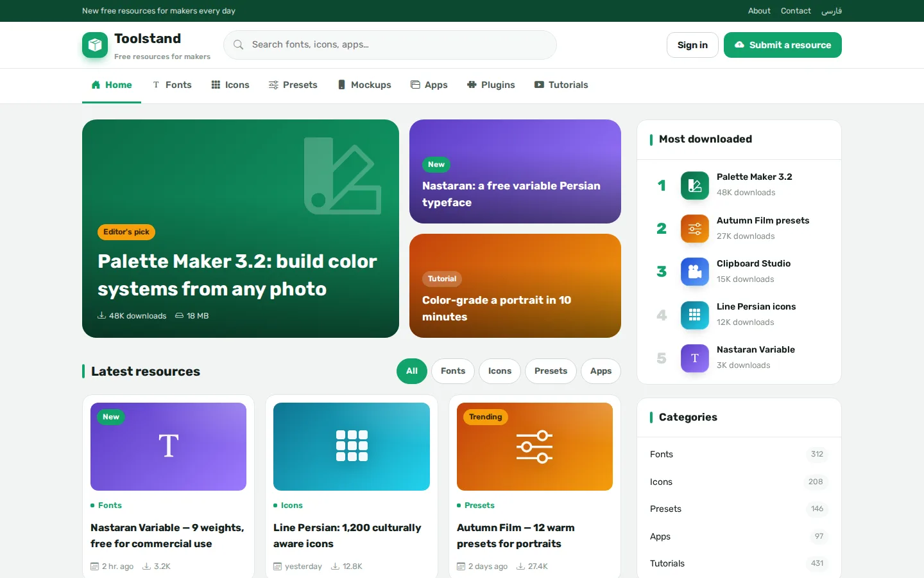
Task: Focus the search fonts, icons, apps field
Action: 390,45
